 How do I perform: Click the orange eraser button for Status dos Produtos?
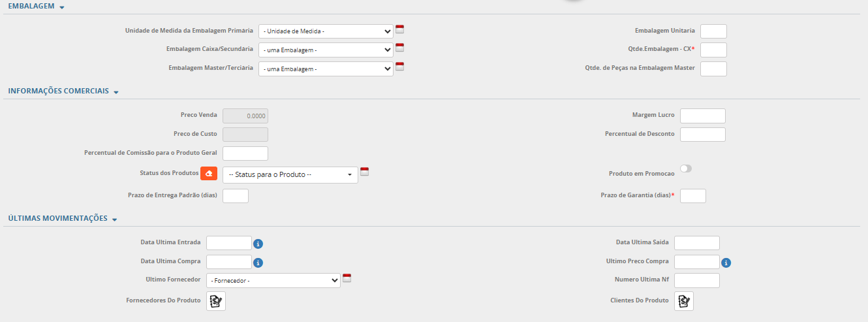click(x=209, y=173)
